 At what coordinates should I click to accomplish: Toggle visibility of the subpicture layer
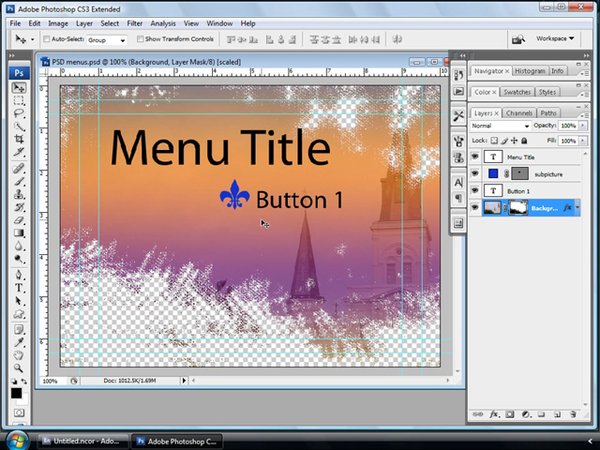475,174
